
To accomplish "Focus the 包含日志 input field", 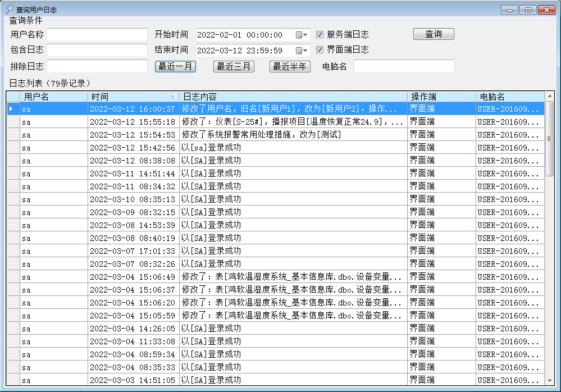I will [97, 50].
